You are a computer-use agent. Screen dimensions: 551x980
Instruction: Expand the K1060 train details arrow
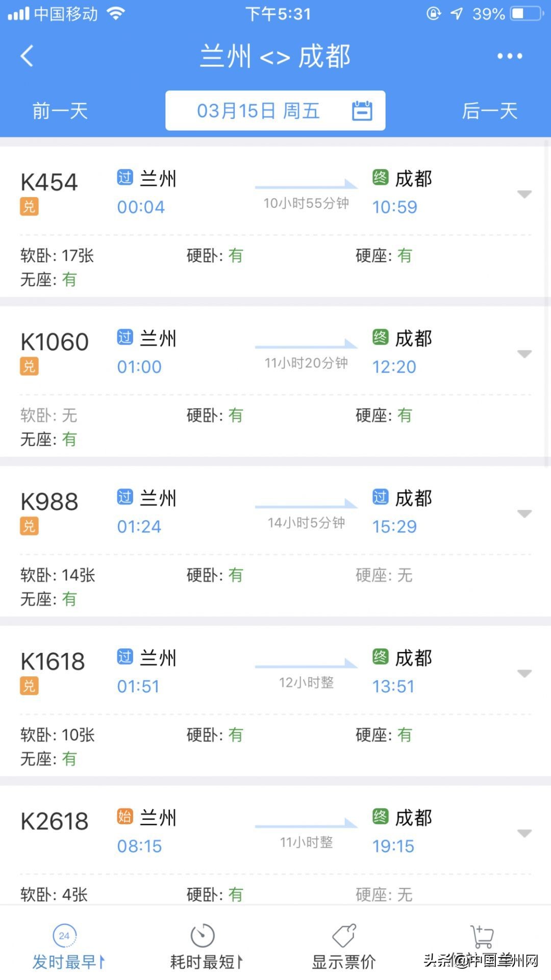coord(524,354)
